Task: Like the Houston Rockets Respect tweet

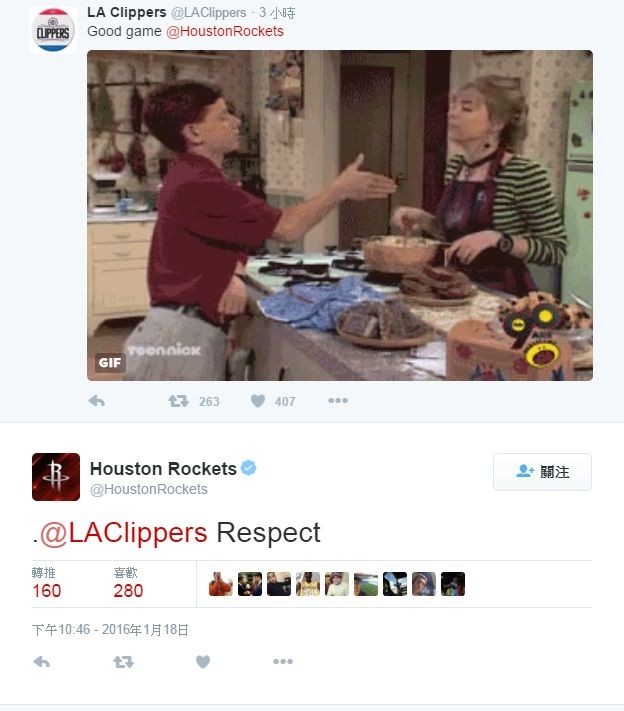Action: tap(203, 662)
